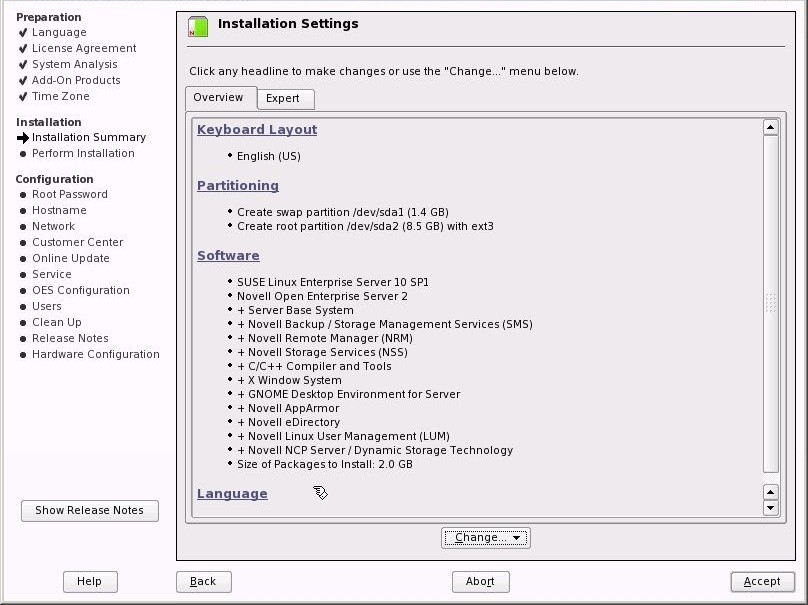The height and width of the screenshot is (605, 808).
Task: Click Novell eDirectory entry
Action: [x=289, y=422]
